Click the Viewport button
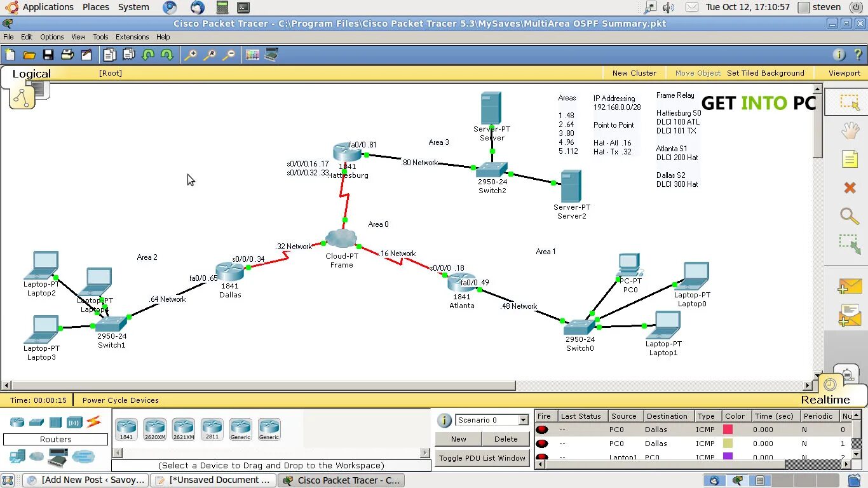 (x=844, y=73)
